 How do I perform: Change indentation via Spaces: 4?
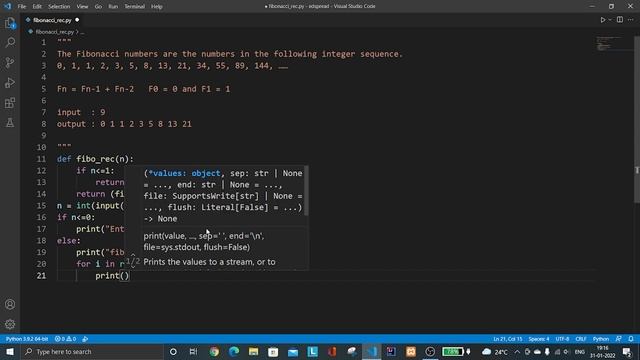[x=539, y=339]
